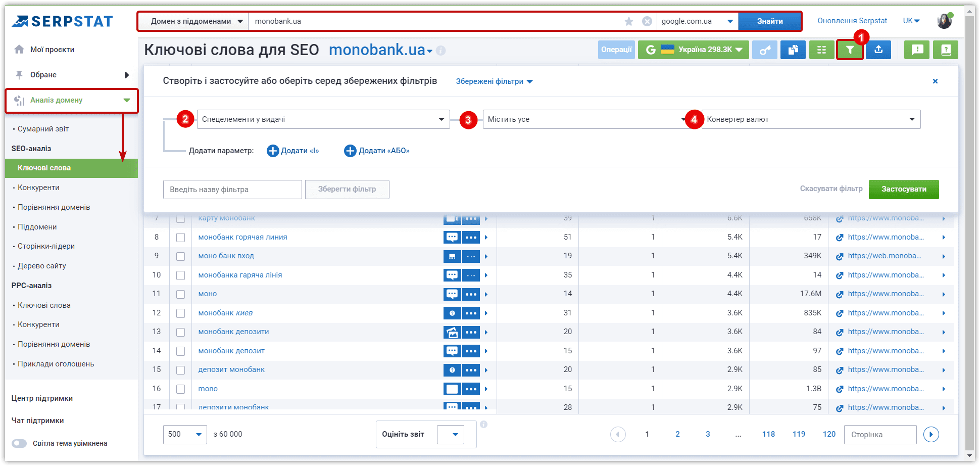Tick the checkbox for 'монобанк горячая линия'

[x=180, y=238]
